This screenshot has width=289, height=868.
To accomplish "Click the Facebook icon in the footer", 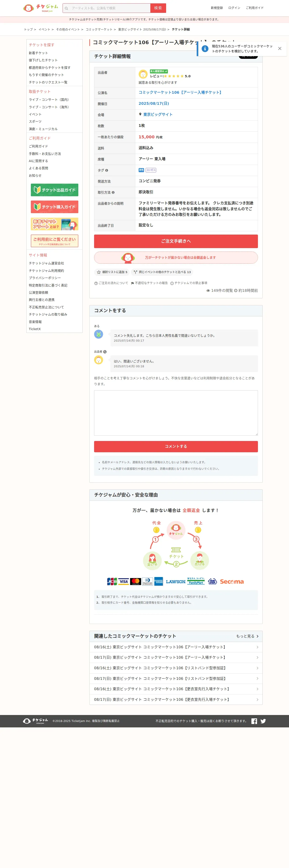I will click(254, 721).
